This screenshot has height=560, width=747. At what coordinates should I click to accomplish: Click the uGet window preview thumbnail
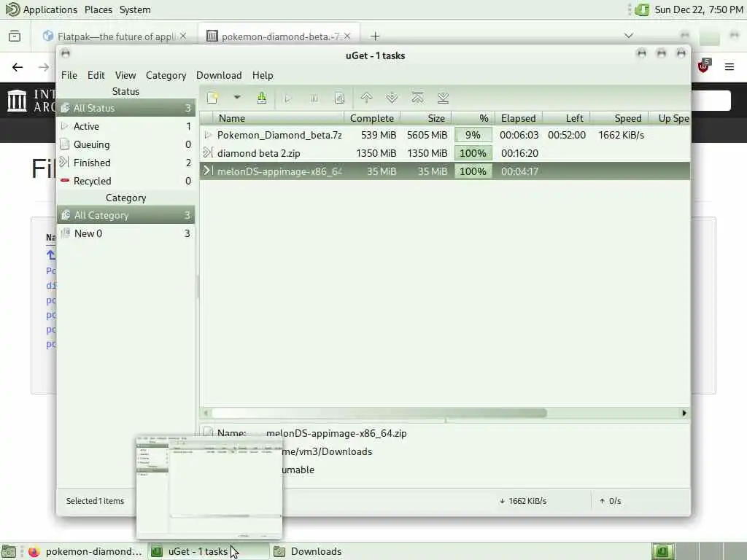209,486
